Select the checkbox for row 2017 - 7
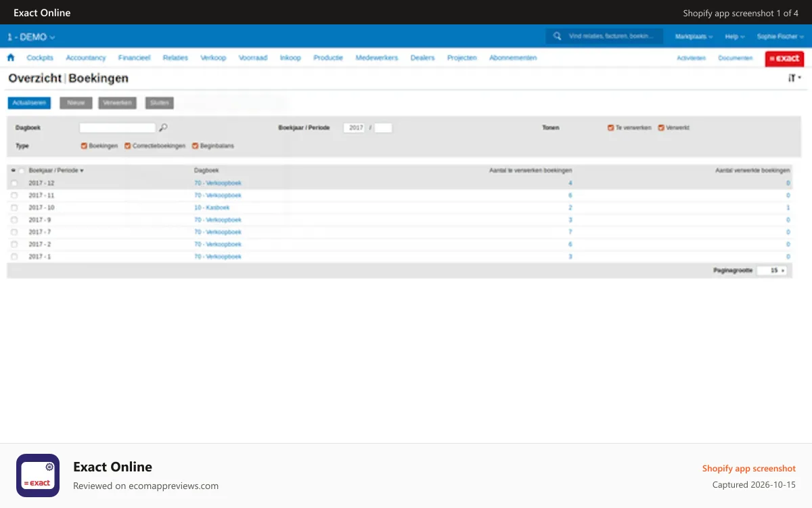 pos(14,232)
